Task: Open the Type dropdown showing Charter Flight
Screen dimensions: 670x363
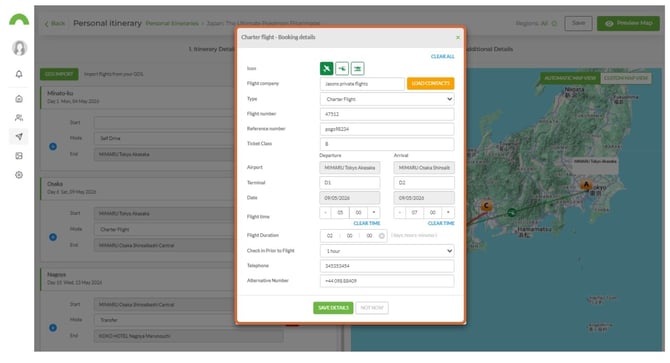Action: (x=387, y=99)
